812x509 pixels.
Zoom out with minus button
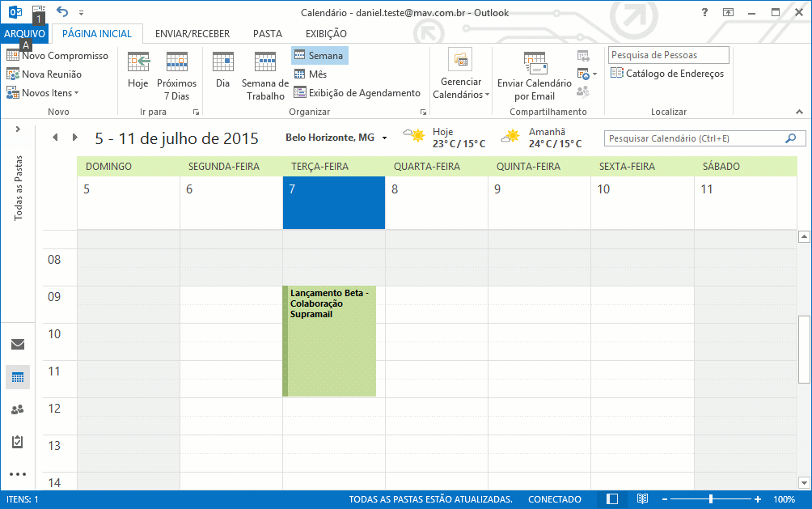coord(665,499)
